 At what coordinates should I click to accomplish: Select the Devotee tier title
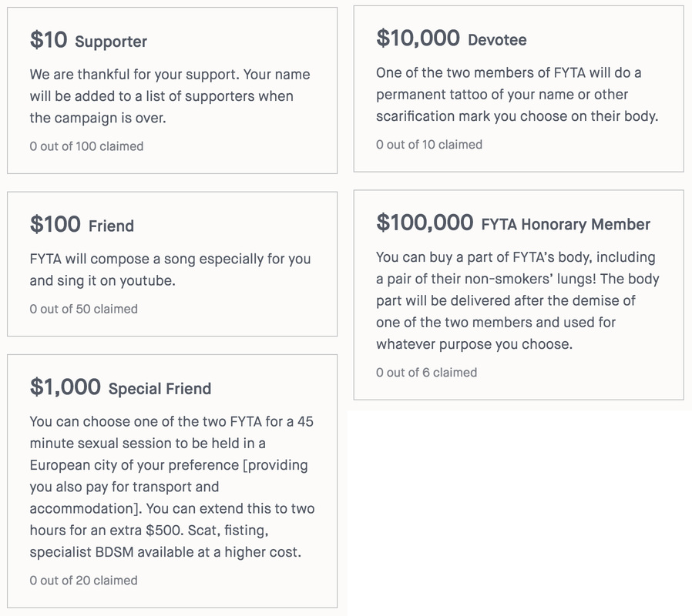coord(497,40)
